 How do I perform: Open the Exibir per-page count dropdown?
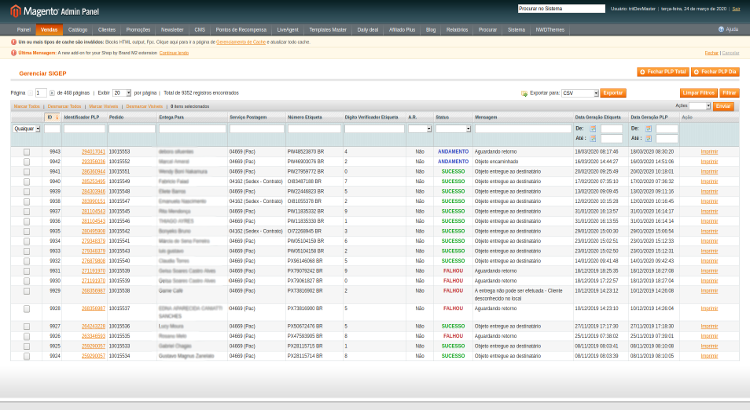(x=121, y=93)
